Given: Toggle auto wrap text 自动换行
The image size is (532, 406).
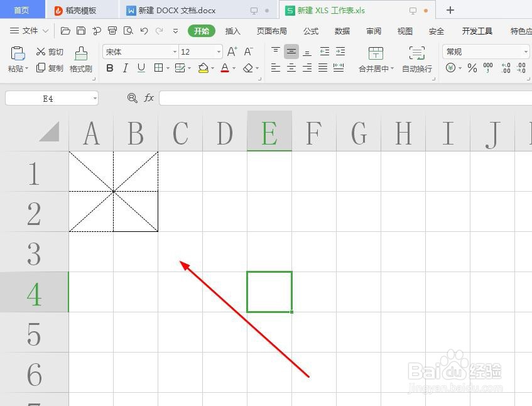Looking at the screenshot, I should pyautogui.click(x=417, y=60).
